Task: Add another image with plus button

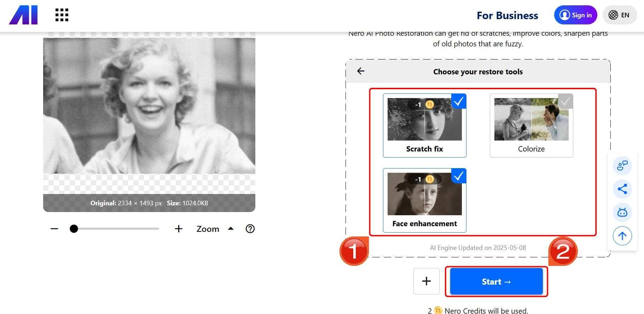Action: click(x=427, y=281)
